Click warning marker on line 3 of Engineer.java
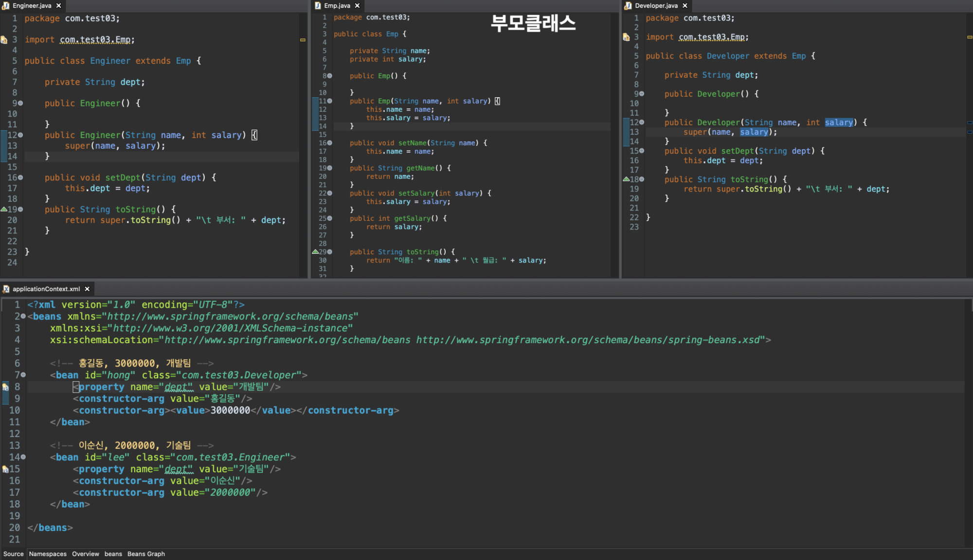973x560 pixels. click(4, 40)
